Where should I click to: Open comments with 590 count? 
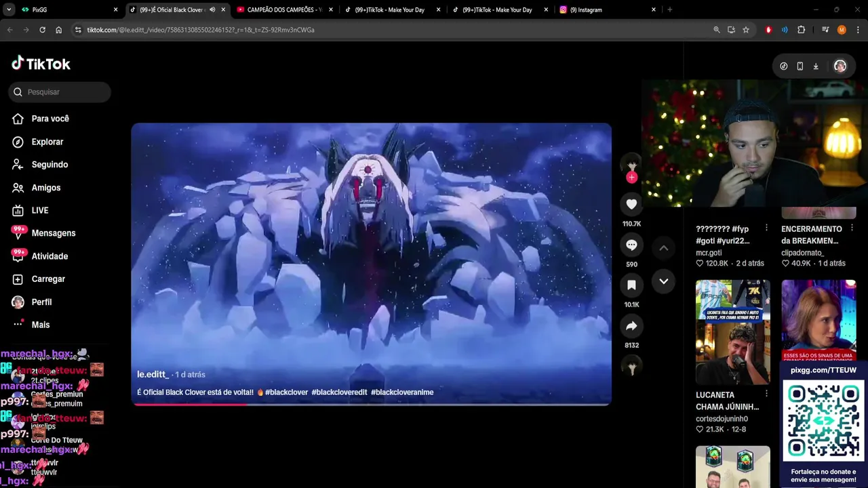click(631, 245)
